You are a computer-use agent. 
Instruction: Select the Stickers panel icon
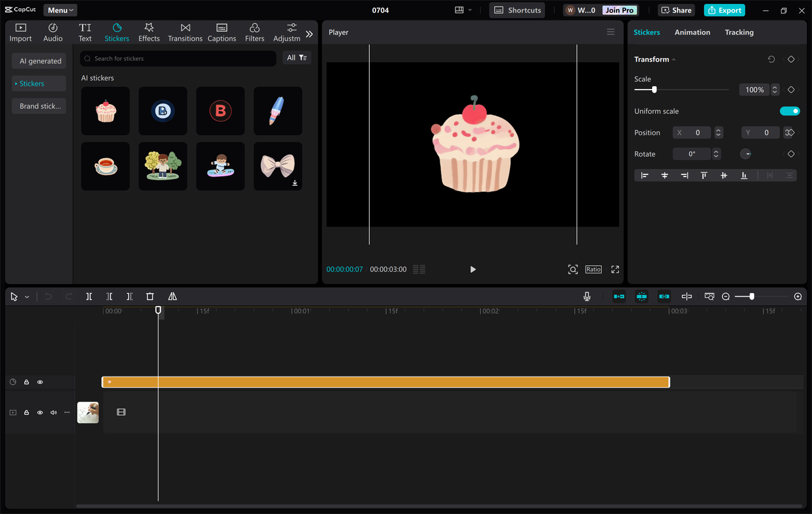point(117,32)
